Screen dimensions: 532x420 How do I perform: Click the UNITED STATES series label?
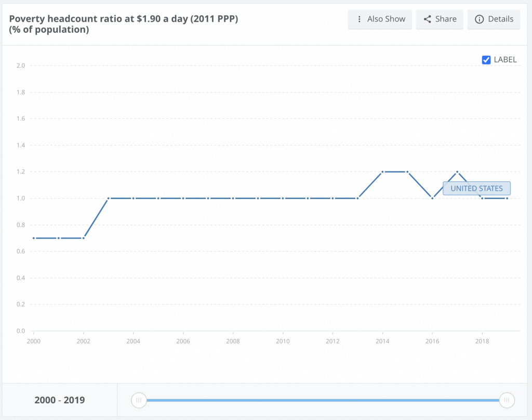(x=476, y=189)
